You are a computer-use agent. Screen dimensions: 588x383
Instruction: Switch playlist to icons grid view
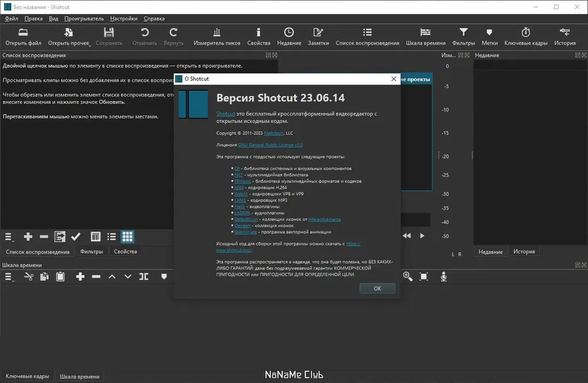[x=127, y=237]
